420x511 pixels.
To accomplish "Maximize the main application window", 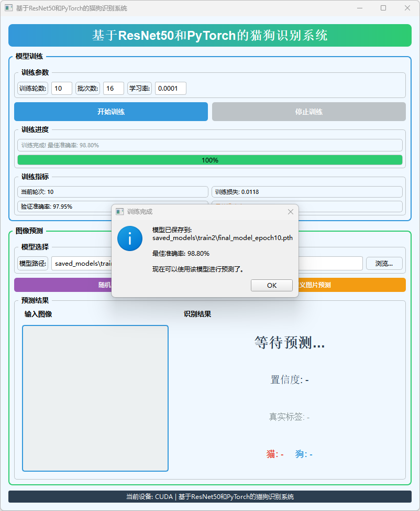I will tap(383, 8).
